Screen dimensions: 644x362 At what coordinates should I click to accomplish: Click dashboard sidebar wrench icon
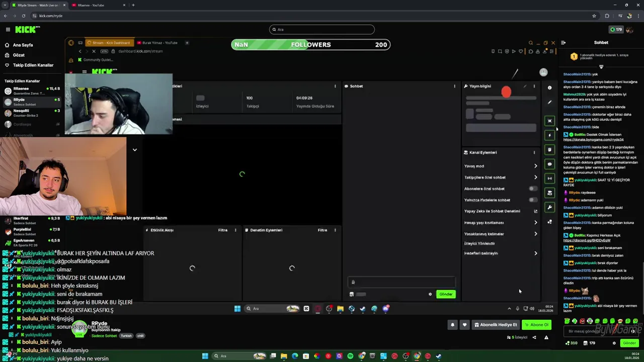click(x=550, y=207)
